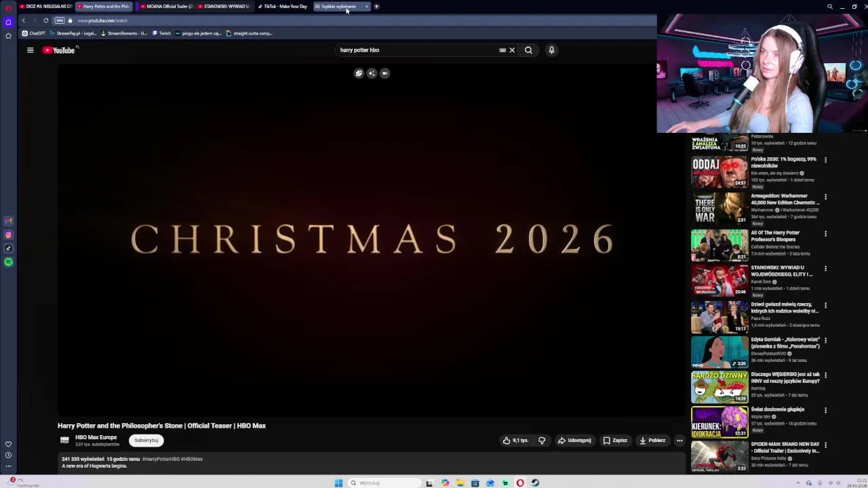Open Opera from the Windows taskbar

click(x=520, y=483)
